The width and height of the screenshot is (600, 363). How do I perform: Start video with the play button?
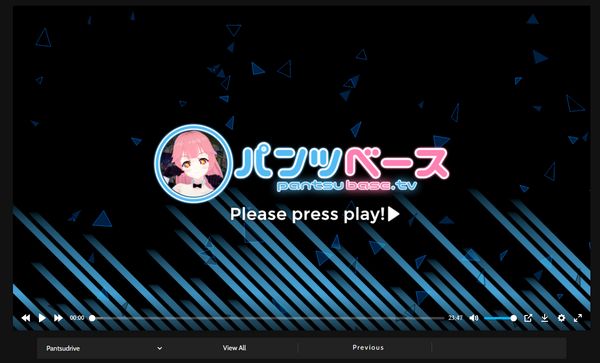coord(42,318)
